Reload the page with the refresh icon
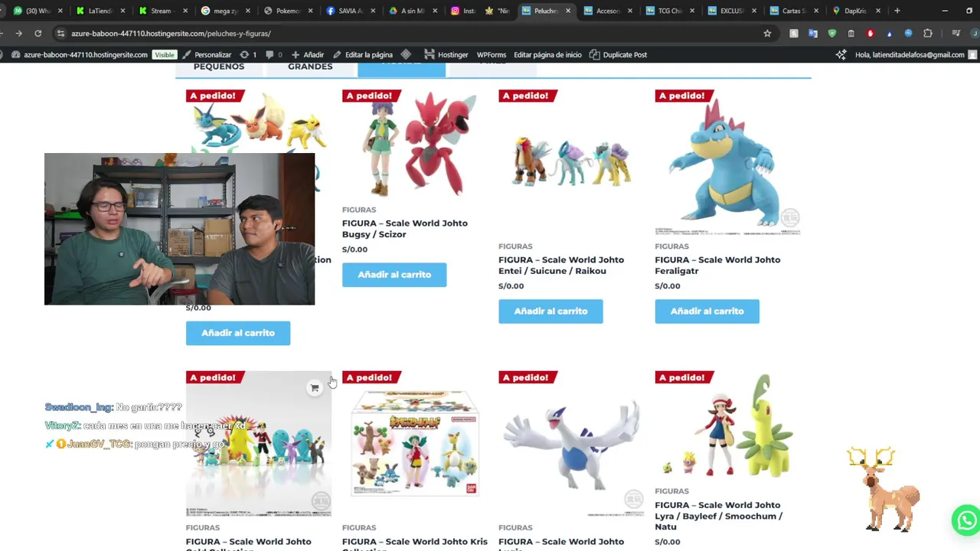 (38, 34)
